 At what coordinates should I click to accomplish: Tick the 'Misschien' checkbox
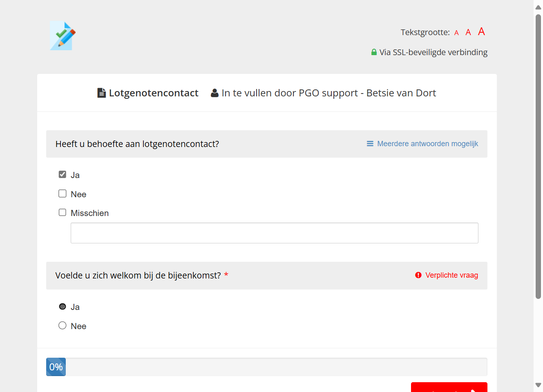click(x=63, y=212)
